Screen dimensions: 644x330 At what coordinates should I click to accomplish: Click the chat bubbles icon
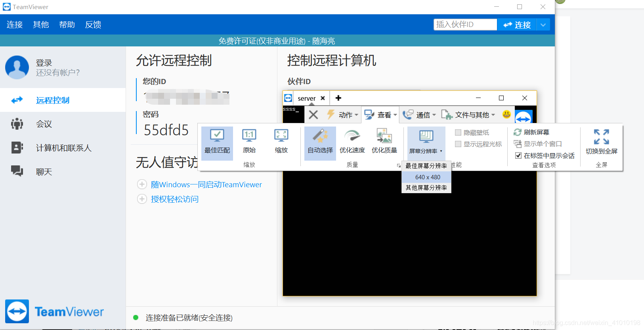click(x=17, y=171)
